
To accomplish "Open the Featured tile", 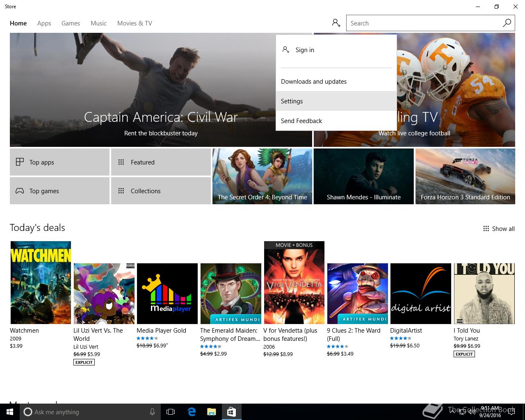I will click(161, 162).
